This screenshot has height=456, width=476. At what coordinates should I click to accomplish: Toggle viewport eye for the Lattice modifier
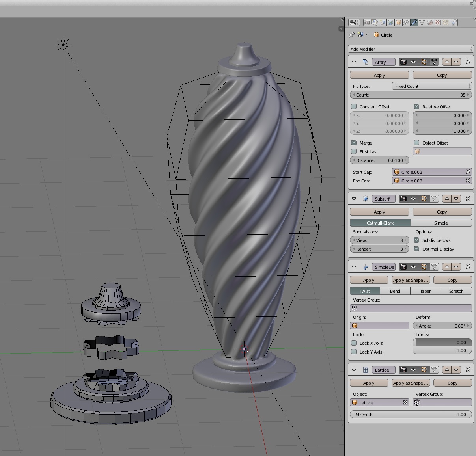pos(413,370)
